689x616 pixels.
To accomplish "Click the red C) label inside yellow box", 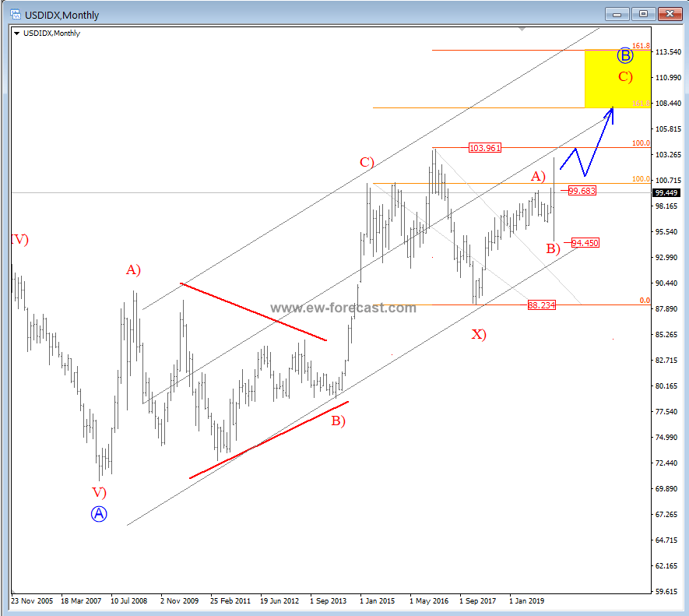I will tap(625, 77).
